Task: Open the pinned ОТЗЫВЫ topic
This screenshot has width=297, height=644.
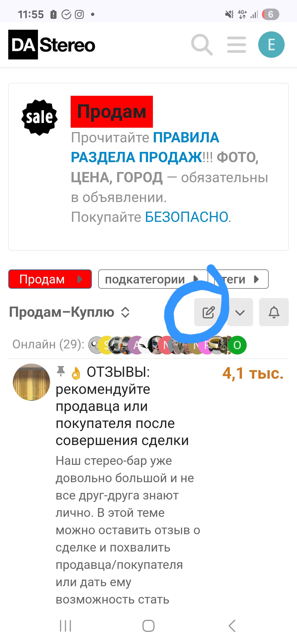Action: pos(122,406)
